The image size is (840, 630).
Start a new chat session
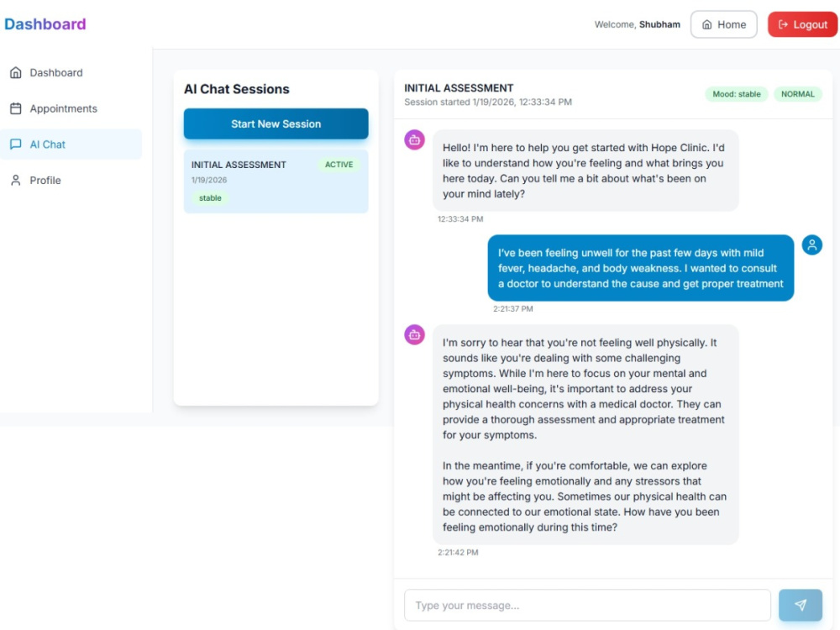coord(276,123)
